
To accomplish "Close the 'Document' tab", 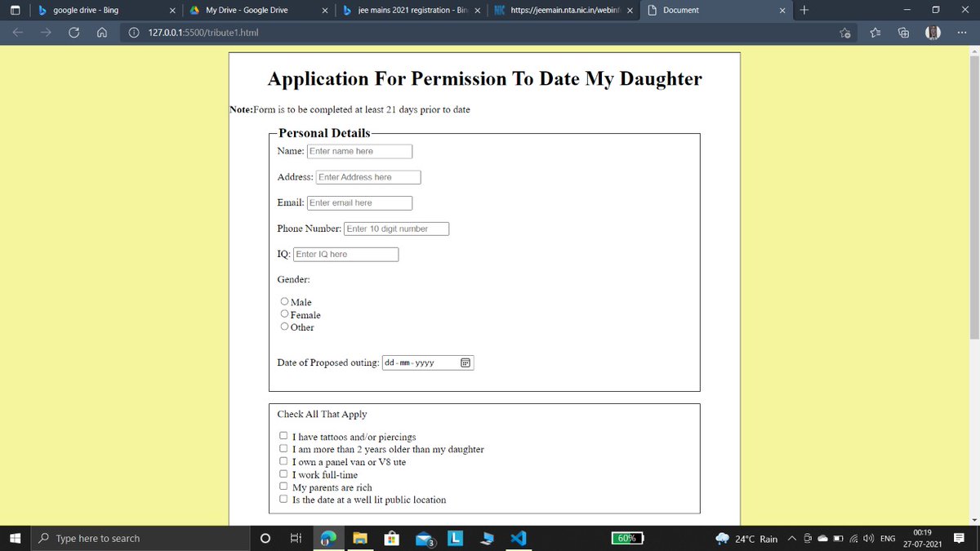I will click(782, 10).
